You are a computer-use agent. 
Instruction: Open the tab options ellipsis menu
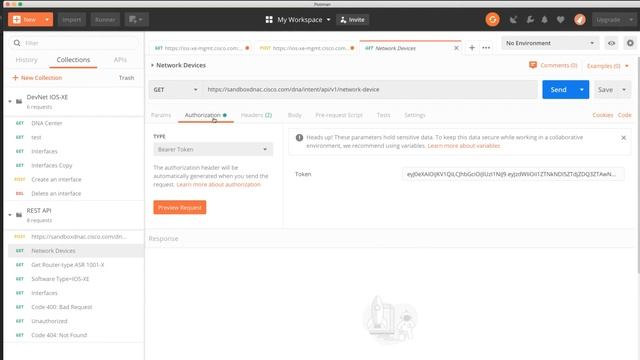pos(486,48)
